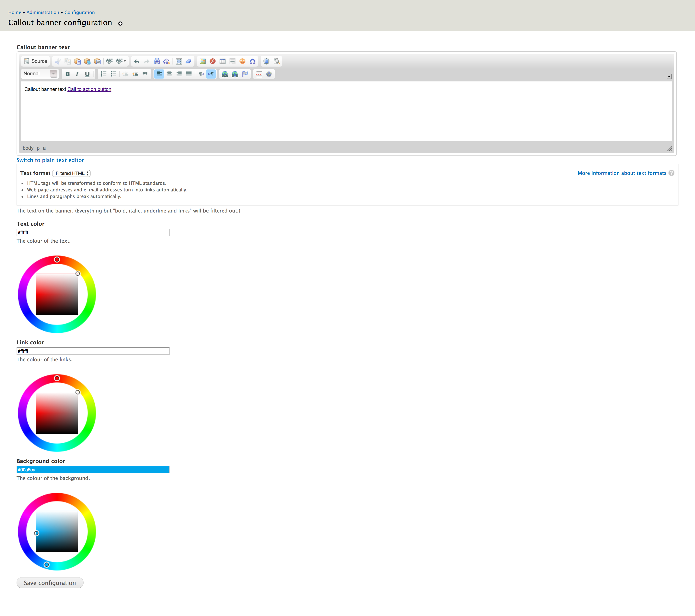This screenshot has width=695, height=616.
Task: Toggle Italic formatting
Action: coord(77,74)
